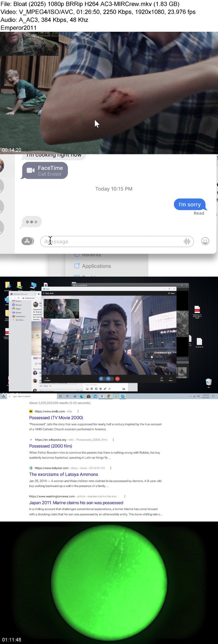
Task: Switch to Skype on the taskbar
Action: click(x=123, y=396)
